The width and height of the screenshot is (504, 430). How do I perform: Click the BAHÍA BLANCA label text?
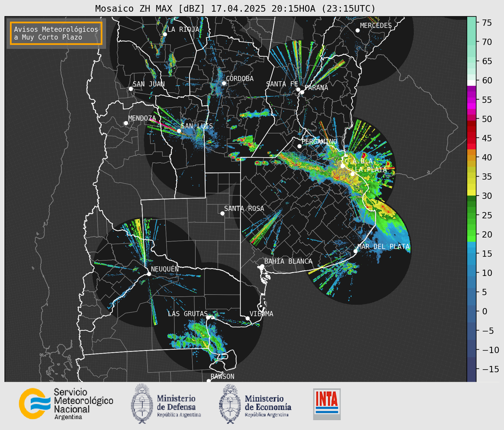pos(288,261)
